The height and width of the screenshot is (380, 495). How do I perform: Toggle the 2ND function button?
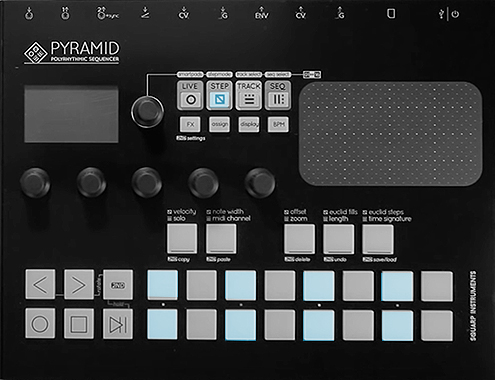click(118, 285)
